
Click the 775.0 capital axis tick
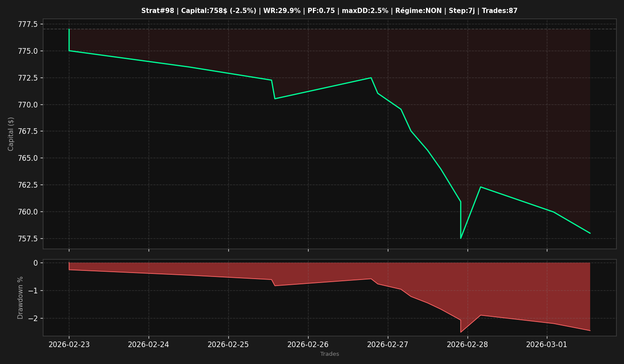coord(28,51)
